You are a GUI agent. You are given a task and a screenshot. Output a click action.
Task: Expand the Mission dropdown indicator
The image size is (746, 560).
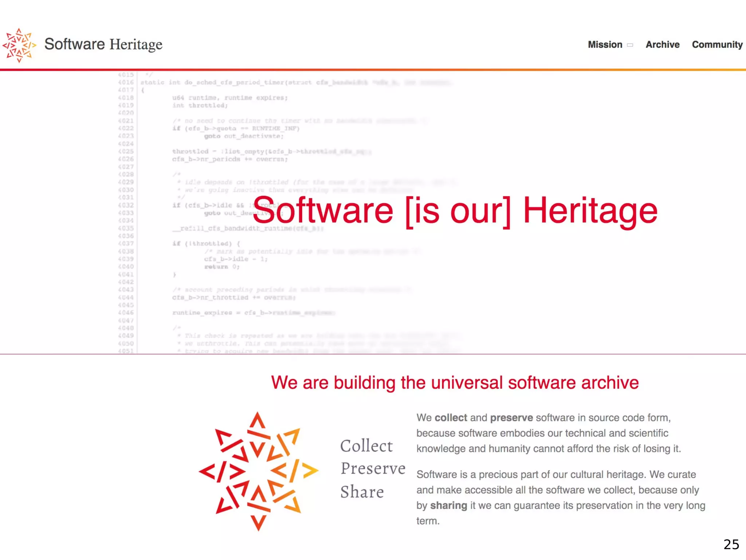point(630,45)
